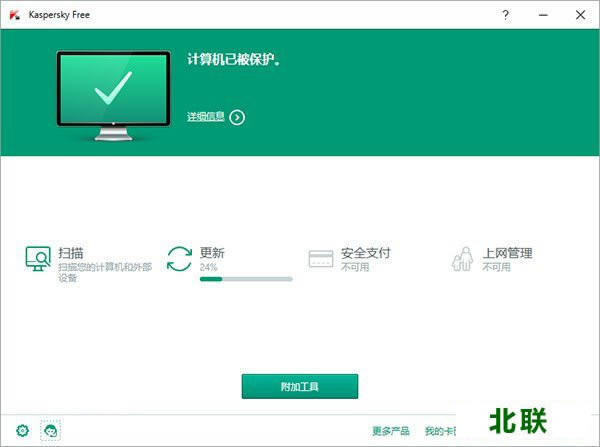
Task: Click the Kaspersky logo in title bar
Action: click(13, 15)
